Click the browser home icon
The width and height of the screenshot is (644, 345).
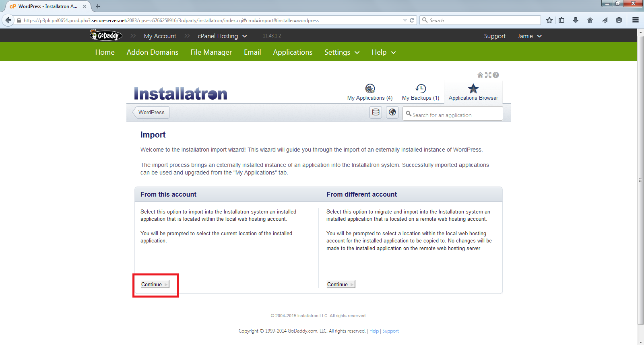coord(590,20)
